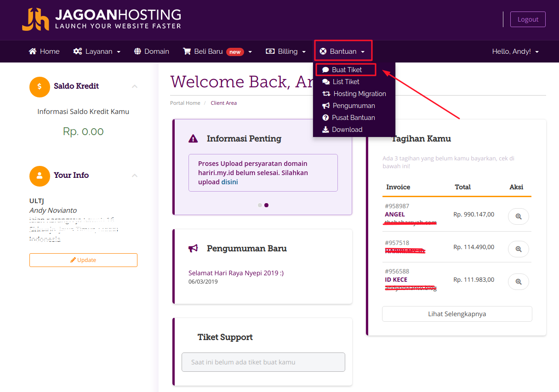Collapse the Saldo Kredit panel
The height and width of the screenshot is (392, 559).
pos(135,86)
